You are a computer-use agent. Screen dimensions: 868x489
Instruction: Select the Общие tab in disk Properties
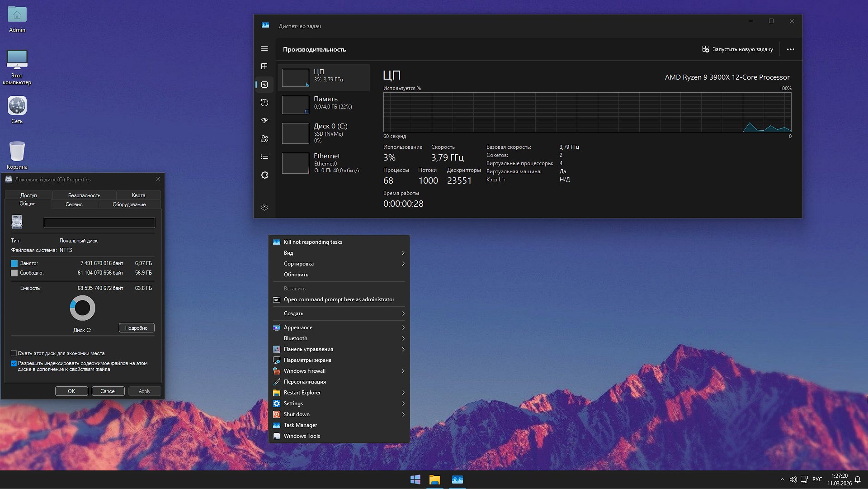[28, 204]
